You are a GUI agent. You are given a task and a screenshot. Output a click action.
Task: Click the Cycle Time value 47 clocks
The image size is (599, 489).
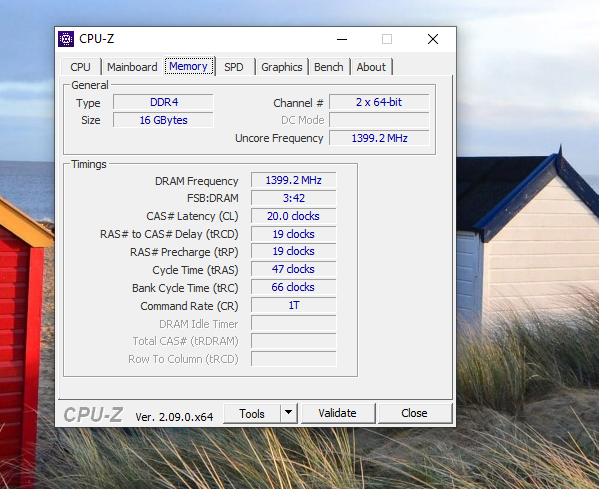pyautogui.click(x=294, y=269)
